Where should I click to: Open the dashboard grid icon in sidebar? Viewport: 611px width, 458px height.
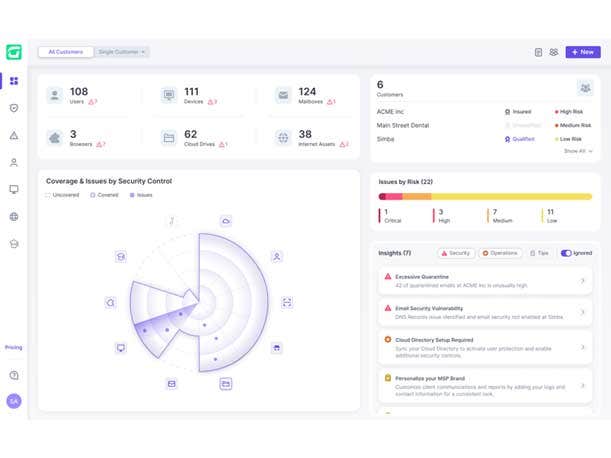click(14, 81)
